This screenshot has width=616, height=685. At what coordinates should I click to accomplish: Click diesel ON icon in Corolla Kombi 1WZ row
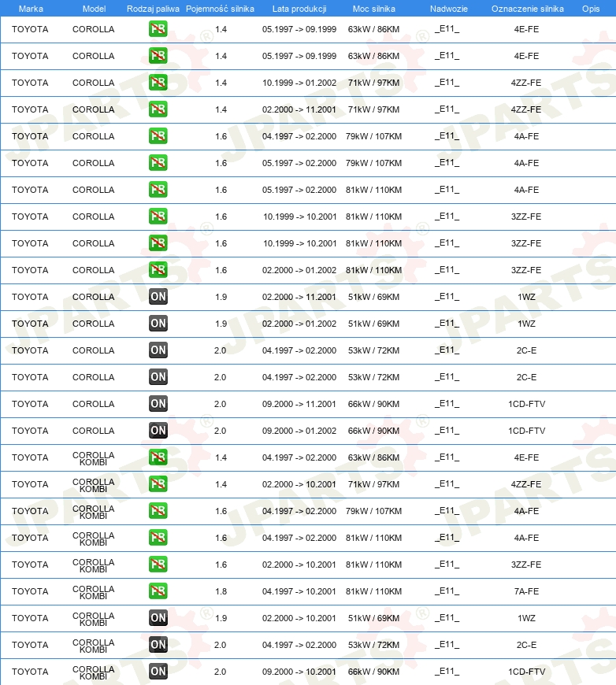click(x=158, y=618)
